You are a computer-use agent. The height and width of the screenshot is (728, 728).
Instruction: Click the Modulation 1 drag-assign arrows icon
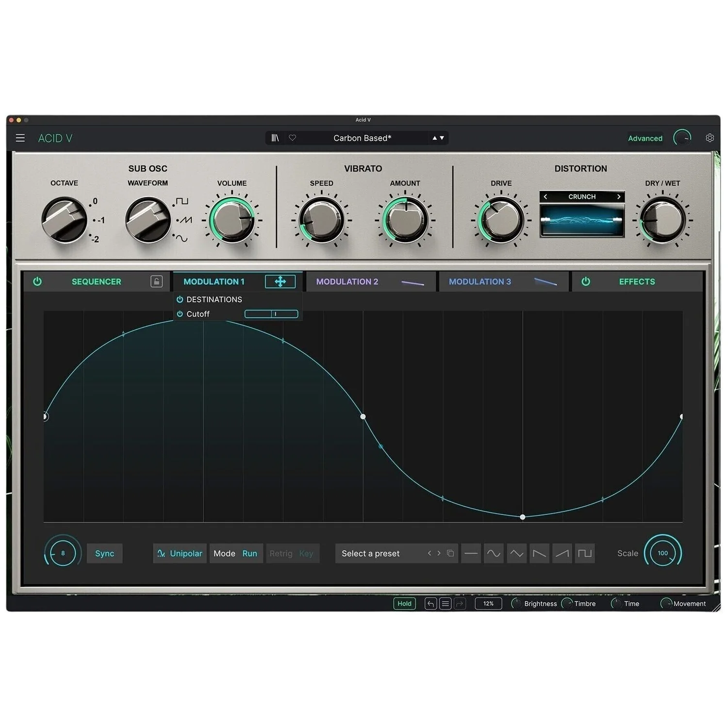coord(280,281)
